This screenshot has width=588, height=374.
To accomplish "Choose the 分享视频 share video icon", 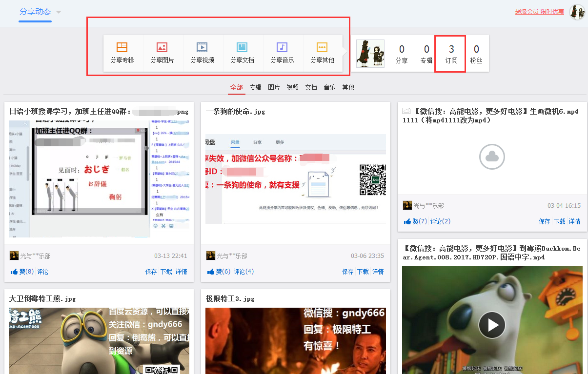I will click(x=202, y=53).
